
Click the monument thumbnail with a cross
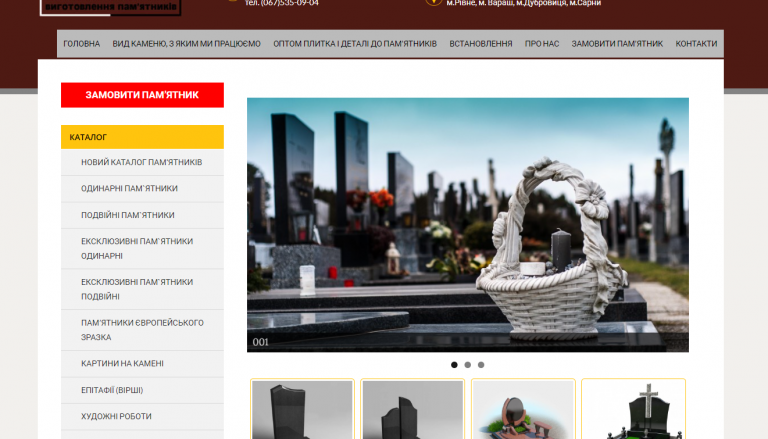[x=633, y=409]
